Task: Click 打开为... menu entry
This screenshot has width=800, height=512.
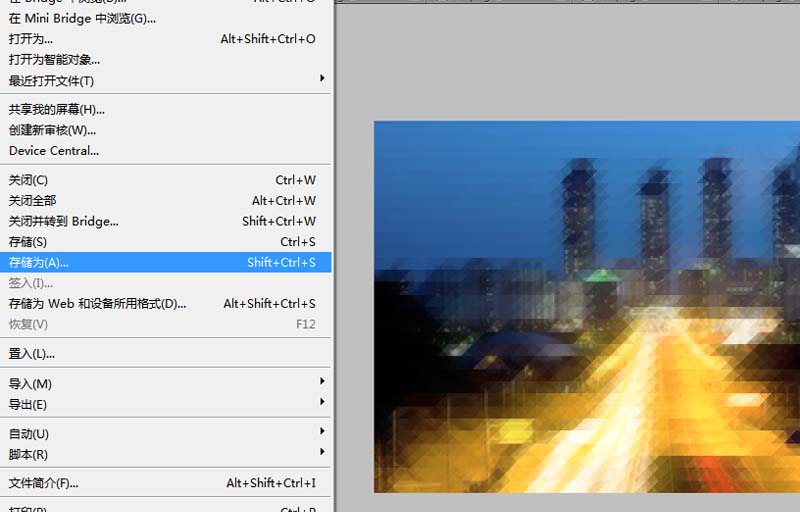Action: [x=165, y=39]
